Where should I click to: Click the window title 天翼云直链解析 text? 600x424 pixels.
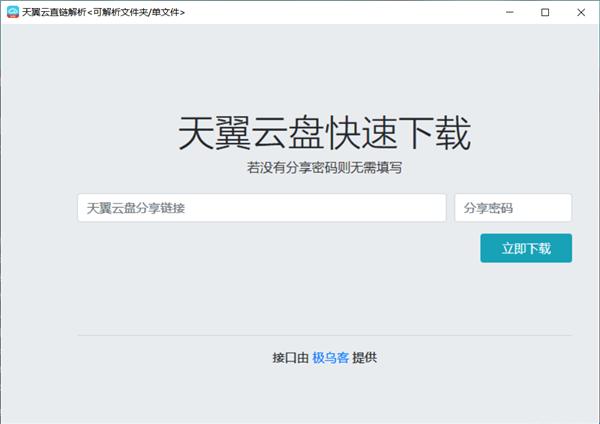point(103,12)
